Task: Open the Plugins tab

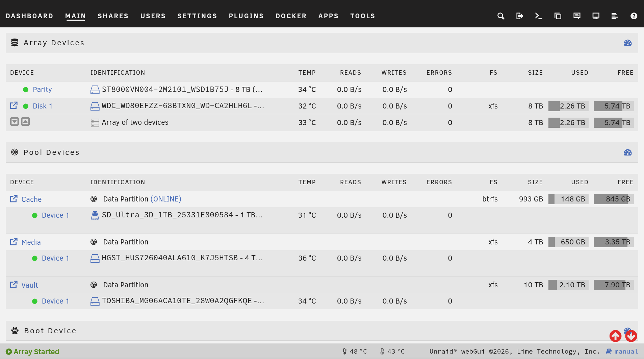Action: pos(246,16)
